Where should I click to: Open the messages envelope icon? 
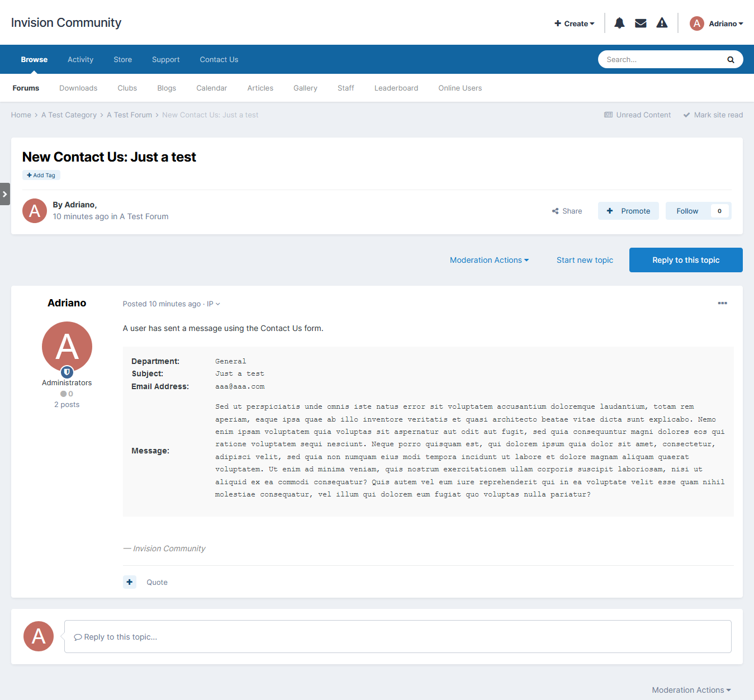coord(641,23)
